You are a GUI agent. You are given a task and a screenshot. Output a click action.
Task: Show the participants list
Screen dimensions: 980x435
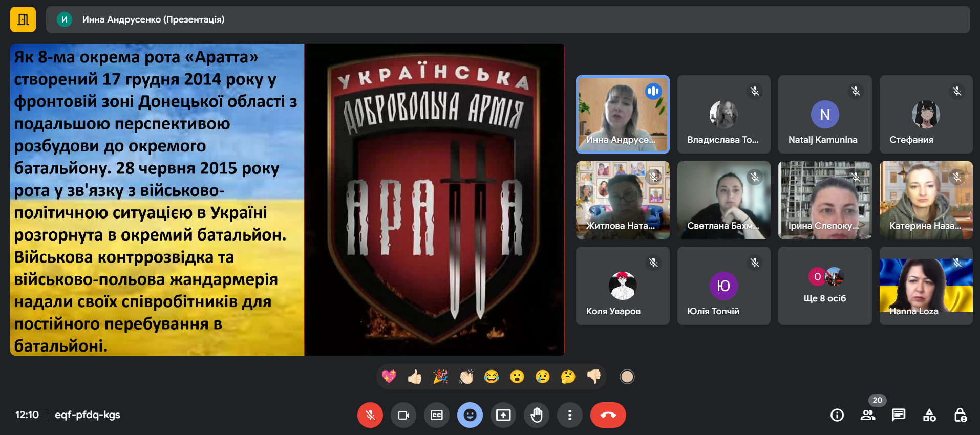coord(867,415)
